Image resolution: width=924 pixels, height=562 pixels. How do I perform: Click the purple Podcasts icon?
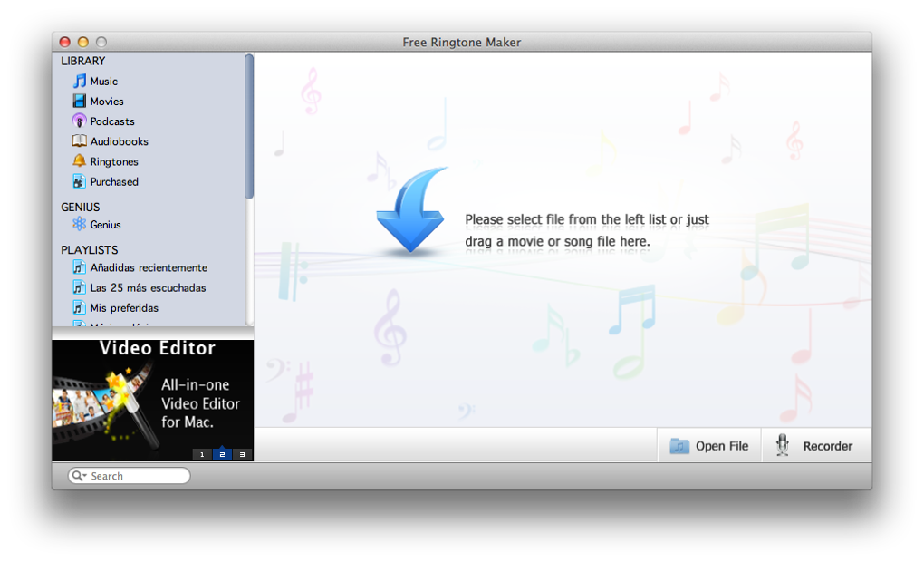[79, 121]
